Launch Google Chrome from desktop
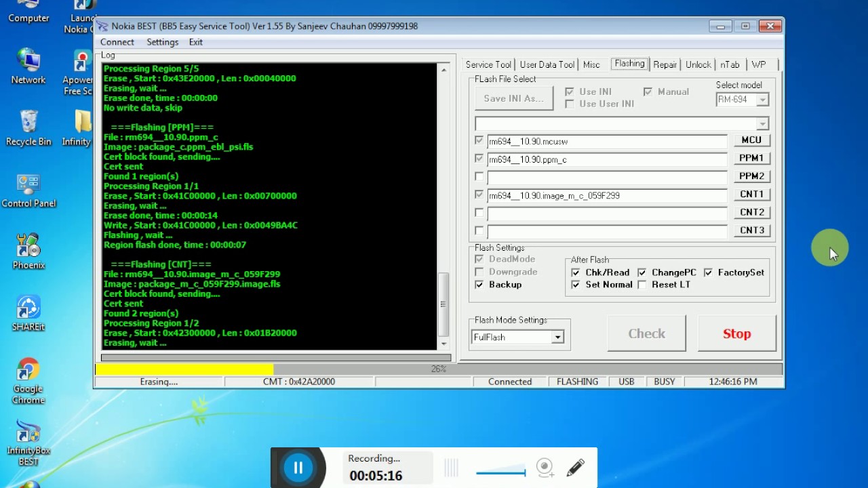 coord(28,381)
